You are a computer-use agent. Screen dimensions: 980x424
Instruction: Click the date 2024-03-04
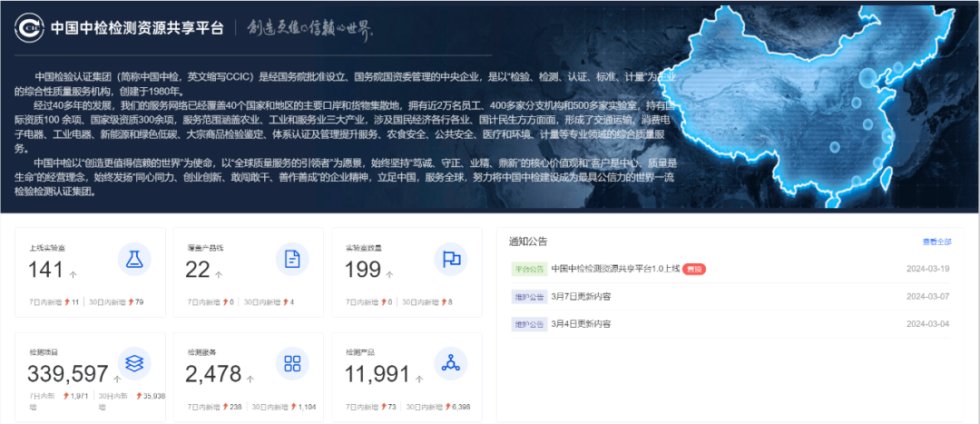point(928,324)
